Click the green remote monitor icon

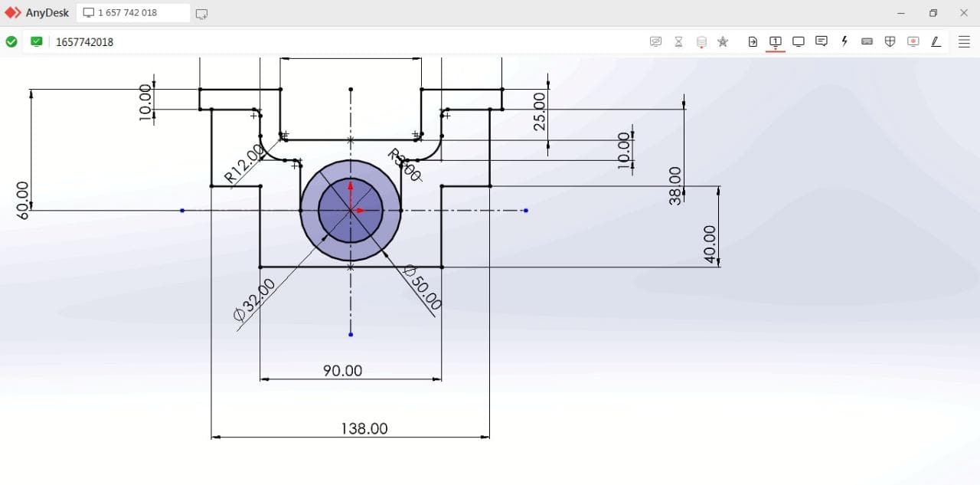point(36,41)
